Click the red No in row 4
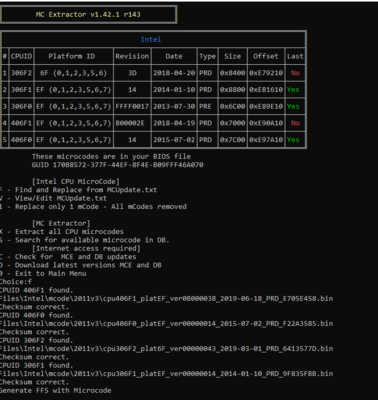This screenshot has height=400, width=378. click(295, 123)
